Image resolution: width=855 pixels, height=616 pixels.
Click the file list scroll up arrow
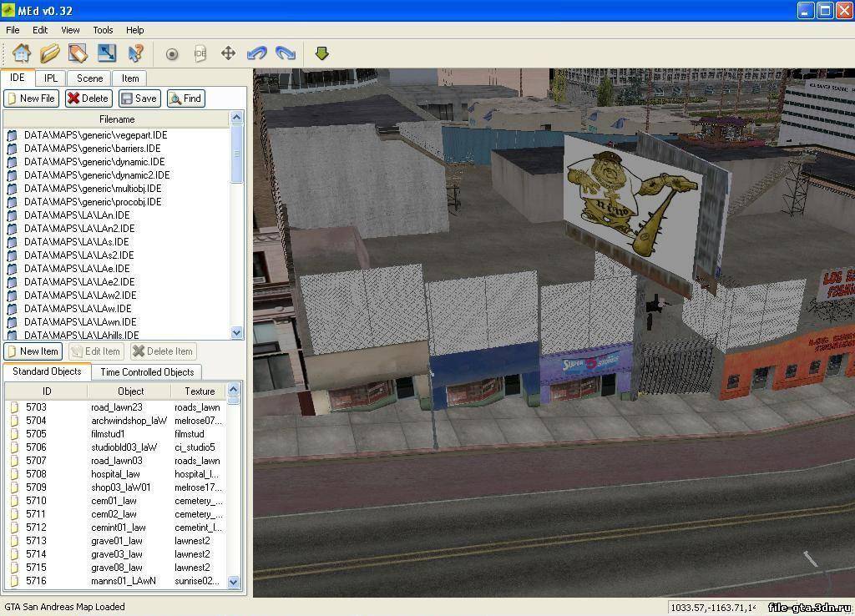click(236, 118)
